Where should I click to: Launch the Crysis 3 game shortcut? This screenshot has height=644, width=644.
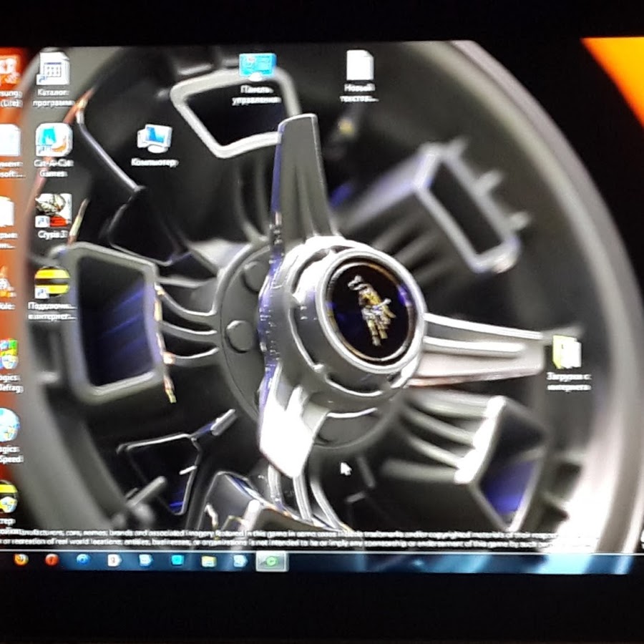click(53, 210)
